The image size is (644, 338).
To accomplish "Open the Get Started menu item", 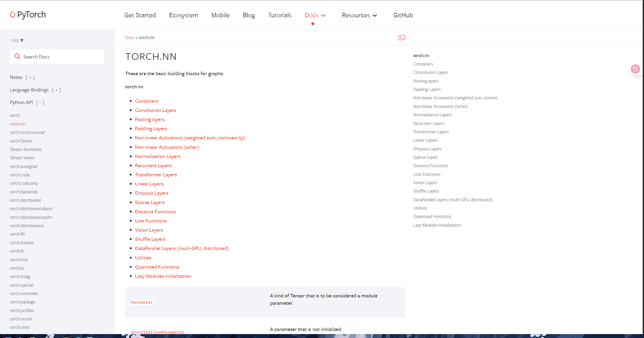I will pyautogui.click(x=140, y=15).
